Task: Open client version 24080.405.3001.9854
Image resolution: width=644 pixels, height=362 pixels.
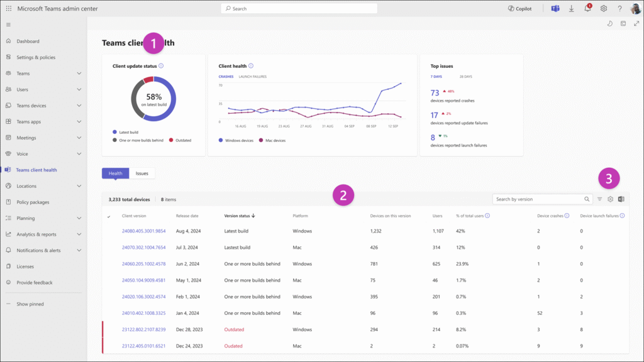Action: coord(144,231)
